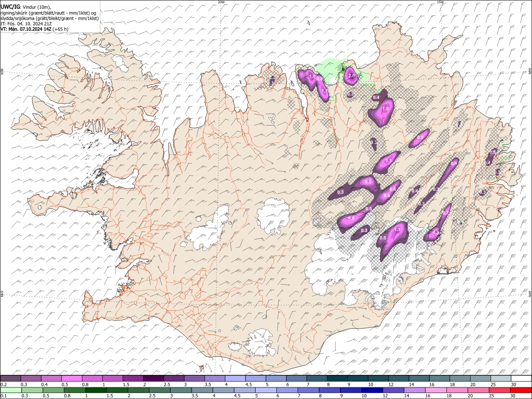This screenshot has width=532, height=399.
Task: Click the 'rigning/skúrir' legend description line
Action: pos(48,13)
